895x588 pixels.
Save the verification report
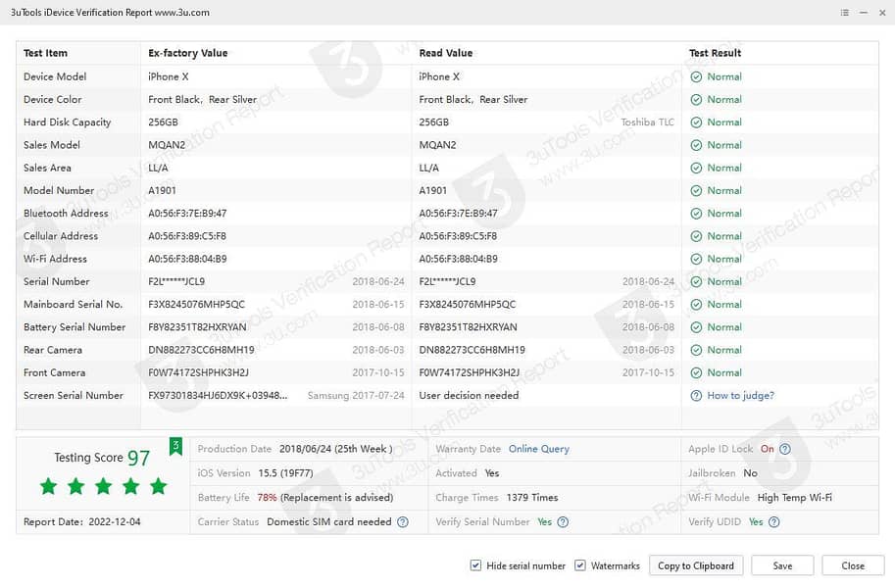pyautogui.click(x=782, y=565)
